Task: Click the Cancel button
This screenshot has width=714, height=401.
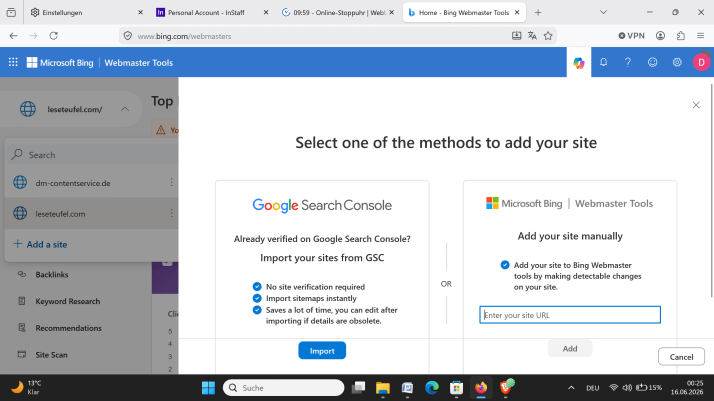Action: 681,357
